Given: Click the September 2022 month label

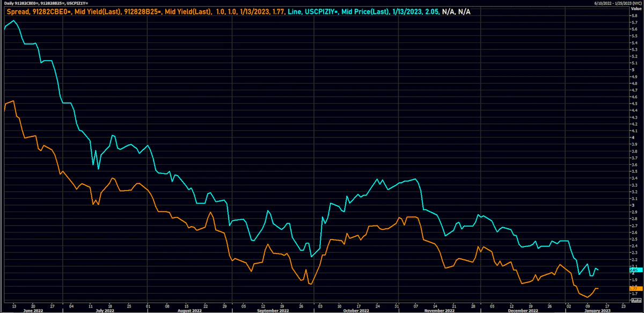Looking at the screenshot, I should (x=273, y=310).
